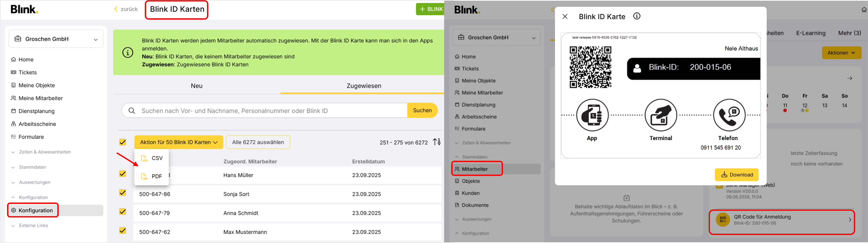The image size is (868, 243).
Task: Click the Tickets icon in left window
Action: (x=13, y=72)
